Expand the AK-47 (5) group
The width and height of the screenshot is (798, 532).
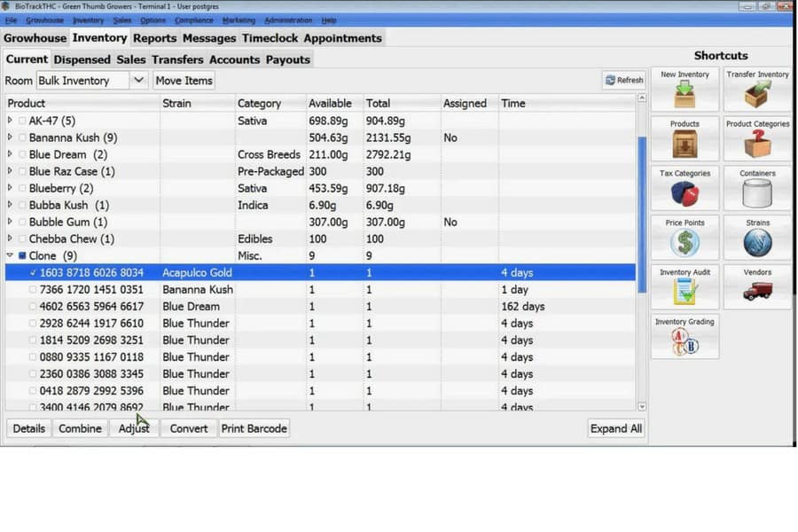coord(10,121)
